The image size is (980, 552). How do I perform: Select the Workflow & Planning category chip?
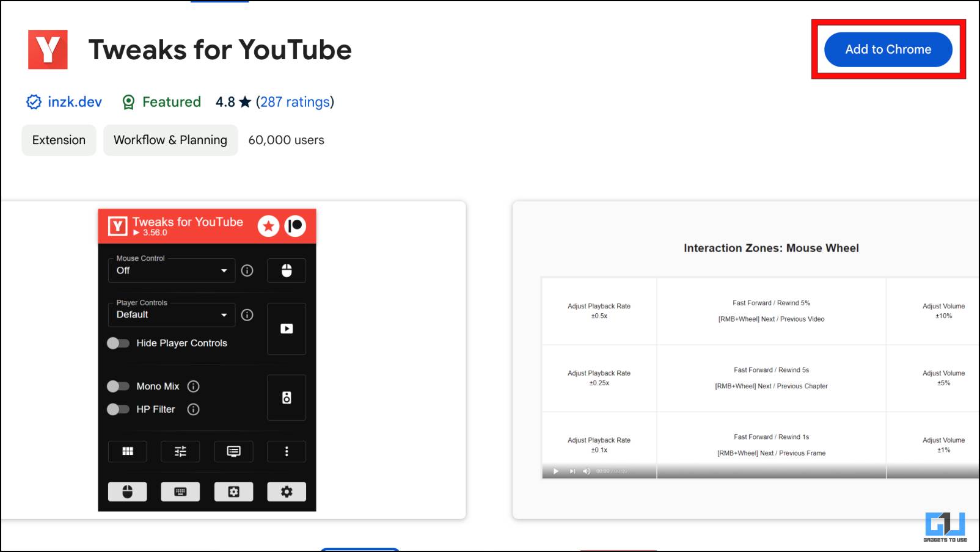(x=170, y=140)
